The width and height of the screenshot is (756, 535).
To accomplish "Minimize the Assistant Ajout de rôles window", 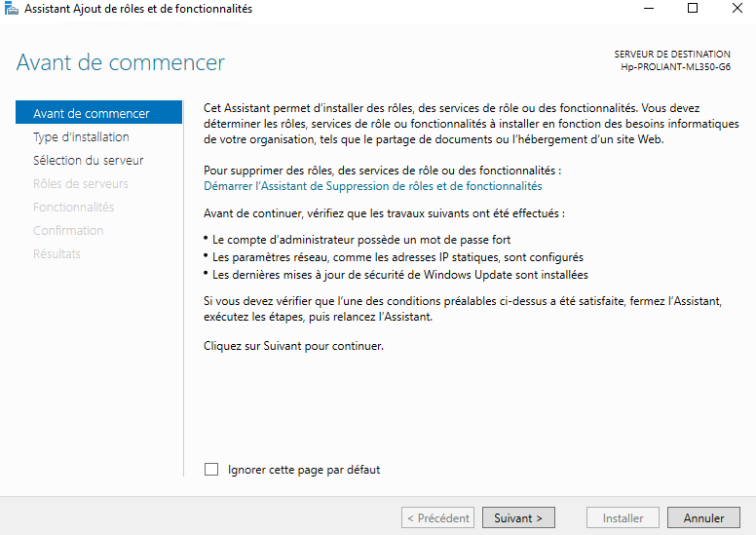I will [x=648, y=9].
